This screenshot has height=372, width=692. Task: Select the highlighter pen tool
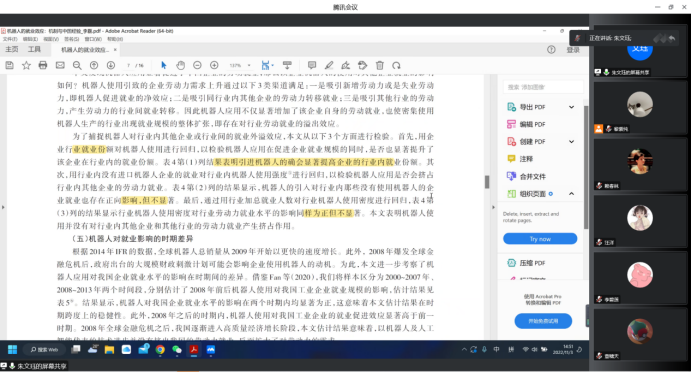pos(329,65)
